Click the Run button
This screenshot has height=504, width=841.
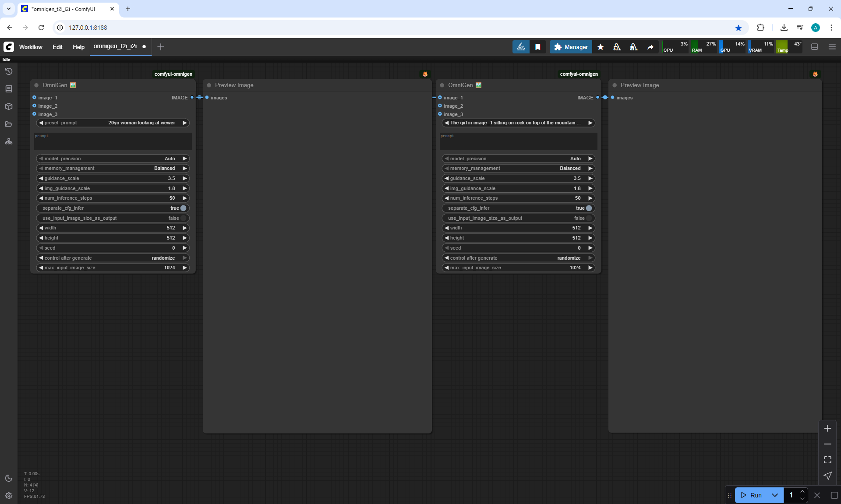752,495
